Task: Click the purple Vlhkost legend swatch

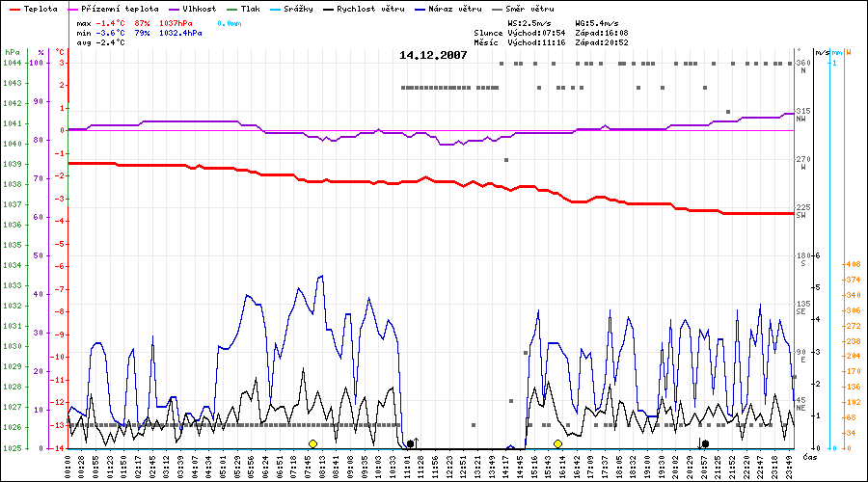Action: point(174,10)
